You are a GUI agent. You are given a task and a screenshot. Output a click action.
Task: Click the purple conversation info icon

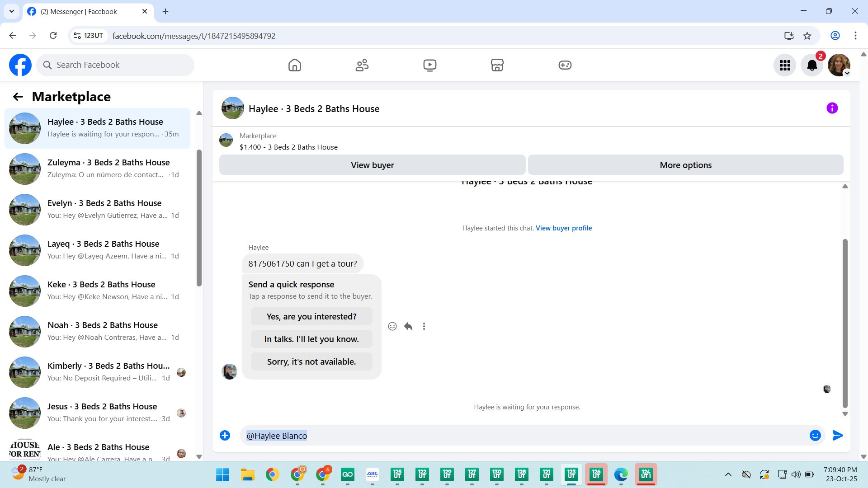[832, 108]
